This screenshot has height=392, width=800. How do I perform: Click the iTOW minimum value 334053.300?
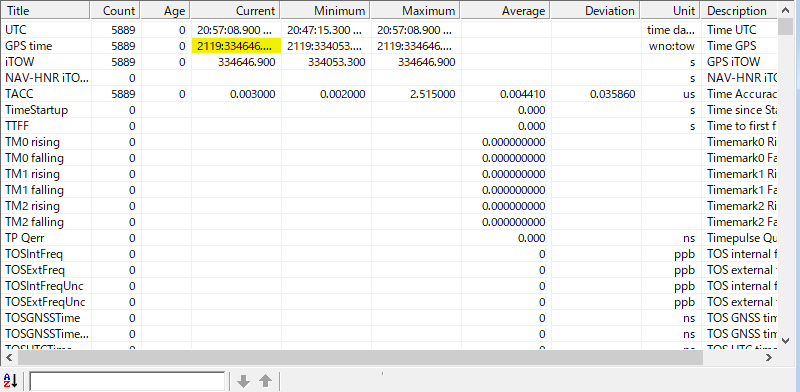click(337, 62)
